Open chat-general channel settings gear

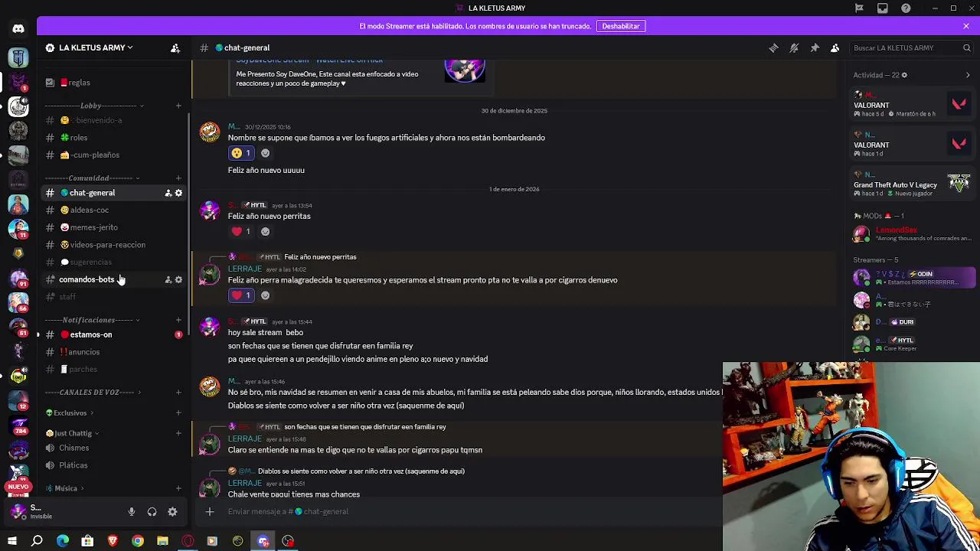point(178,193)
